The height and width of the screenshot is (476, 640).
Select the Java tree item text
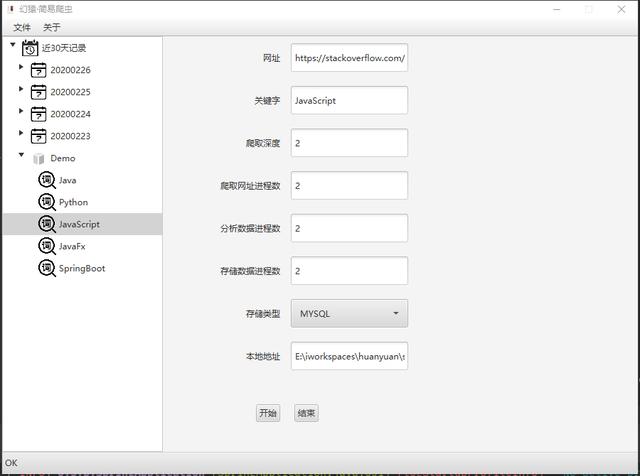(x=68, y=180)
